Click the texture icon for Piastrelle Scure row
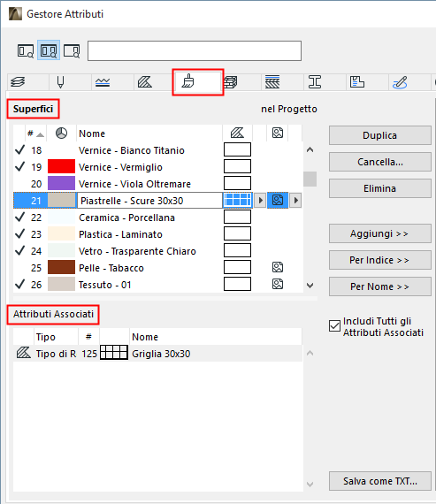436x504 pixels. click(x=278, y=200)
